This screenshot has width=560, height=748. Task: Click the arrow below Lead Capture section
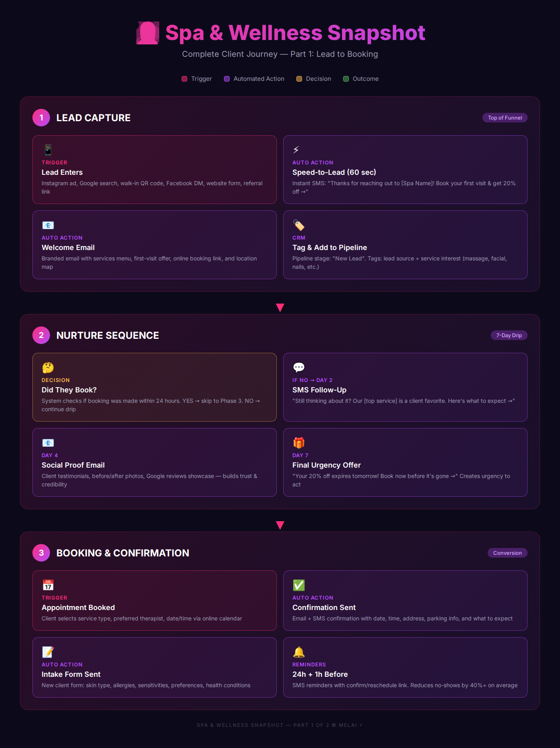(280, 308)
